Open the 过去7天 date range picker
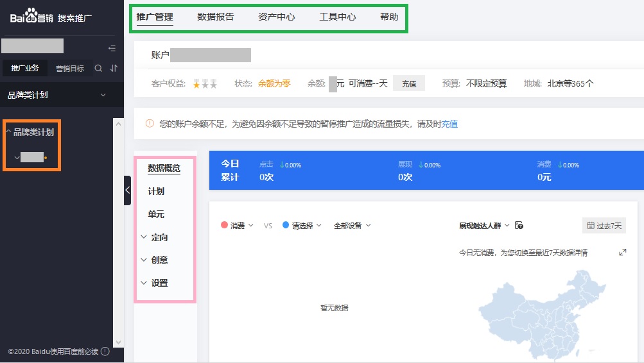This screenshot has width=644, height=363. coord(604,226)
